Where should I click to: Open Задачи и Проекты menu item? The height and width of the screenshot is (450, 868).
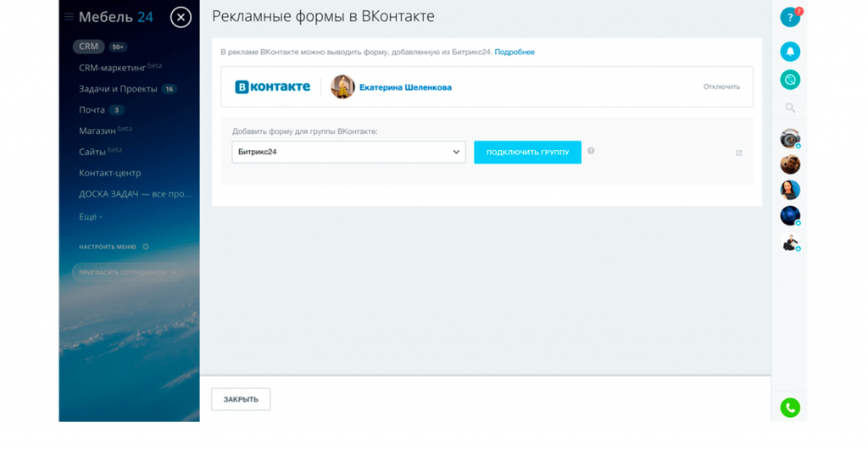[118, 89]
